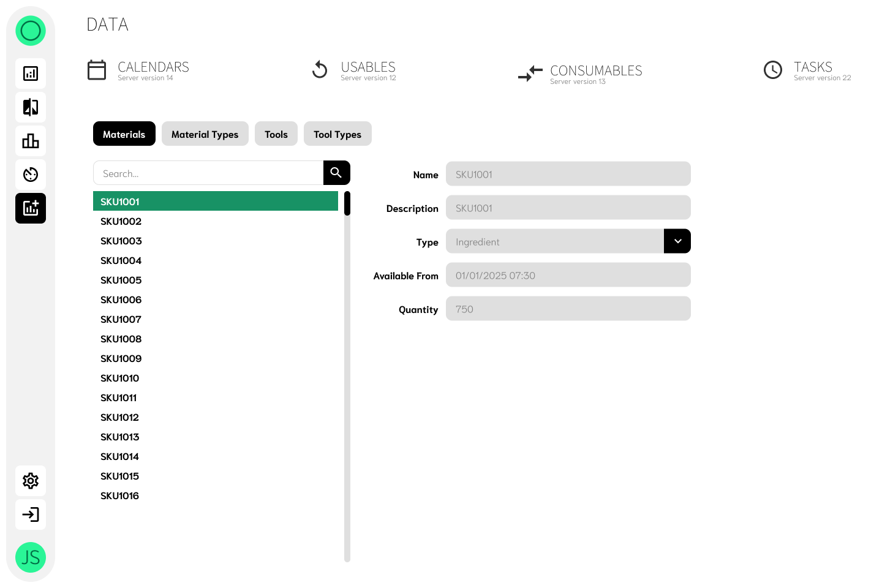Click the JS user avatar
This screenshot has height=588, width=882.
tap(31, 557)
